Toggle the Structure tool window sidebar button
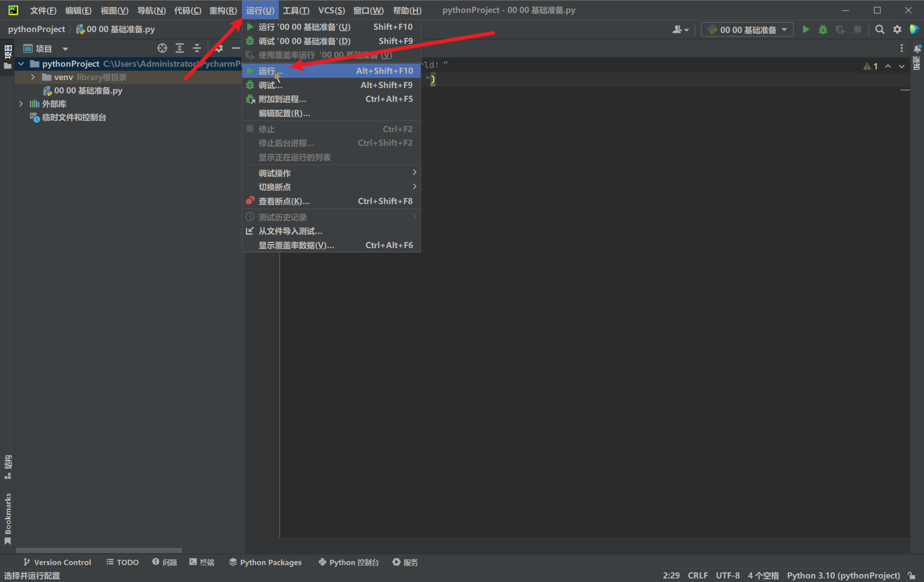The width and height of the screenshot is (924, 582). 8,466
